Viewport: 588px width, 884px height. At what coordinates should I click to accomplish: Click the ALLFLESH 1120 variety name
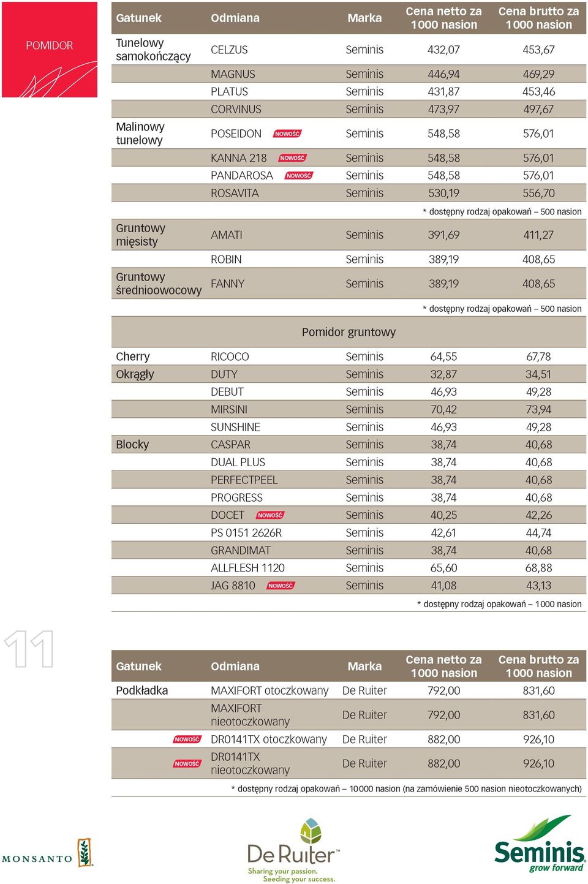click(247, 568)
